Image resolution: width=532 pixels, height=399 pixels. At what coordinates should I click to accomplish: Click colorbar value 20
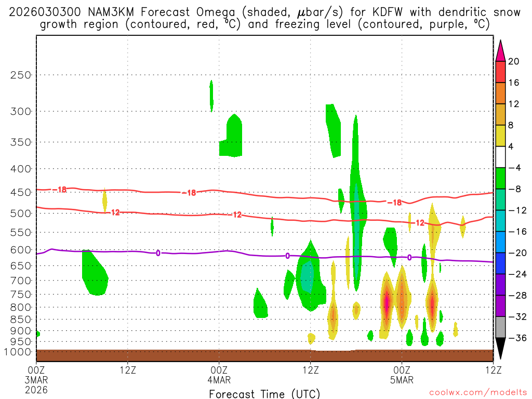[x=514, y=61]
